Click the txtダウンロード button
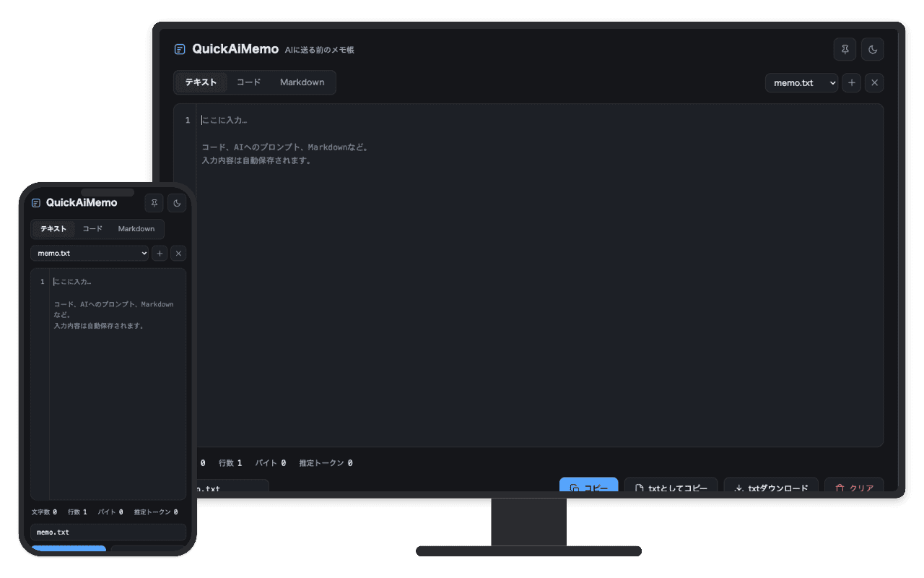Screen dimensions: 924x578 click(771, 488)
